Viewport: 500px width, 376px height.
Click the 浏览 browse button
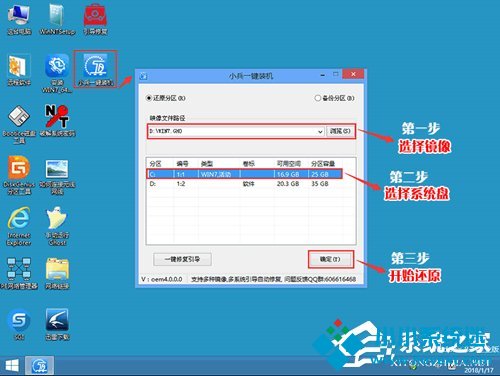(340, 131)
